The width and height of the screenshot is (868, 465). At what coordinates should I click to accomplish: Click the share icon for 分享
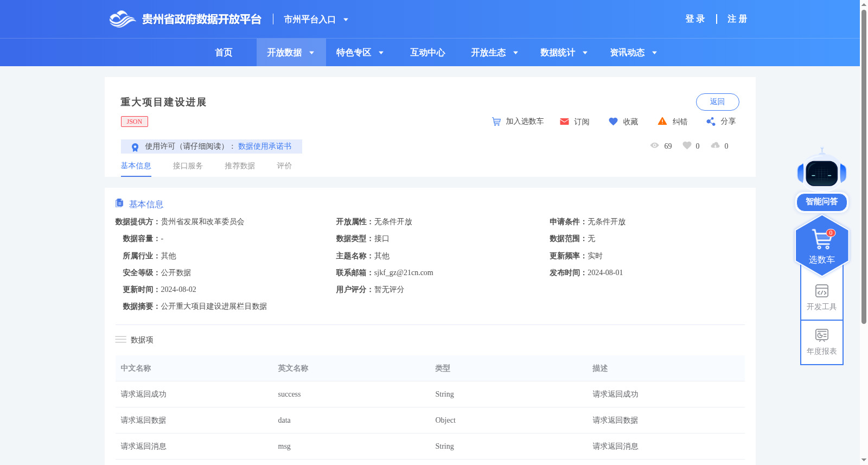click(x=711, y=122)
